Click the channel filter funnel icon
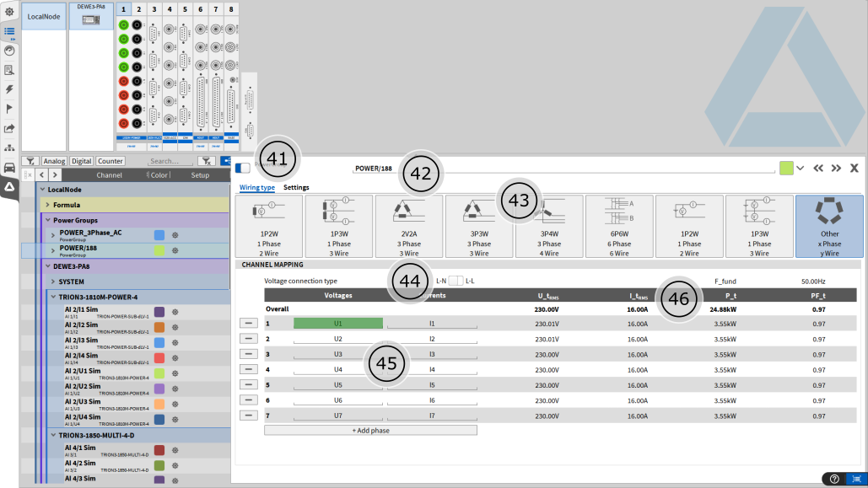This screenshot has width=868, height=488. pos(30,161)
